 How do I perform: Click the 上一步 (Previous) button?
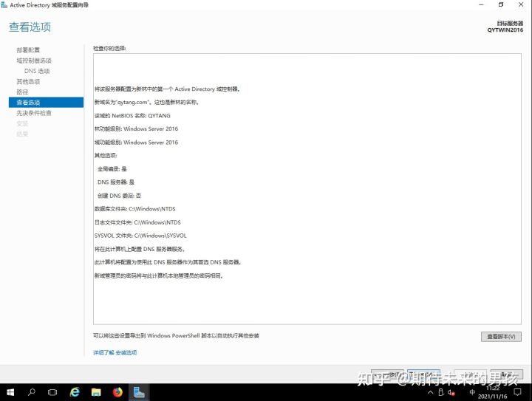(x=387, y=374)
